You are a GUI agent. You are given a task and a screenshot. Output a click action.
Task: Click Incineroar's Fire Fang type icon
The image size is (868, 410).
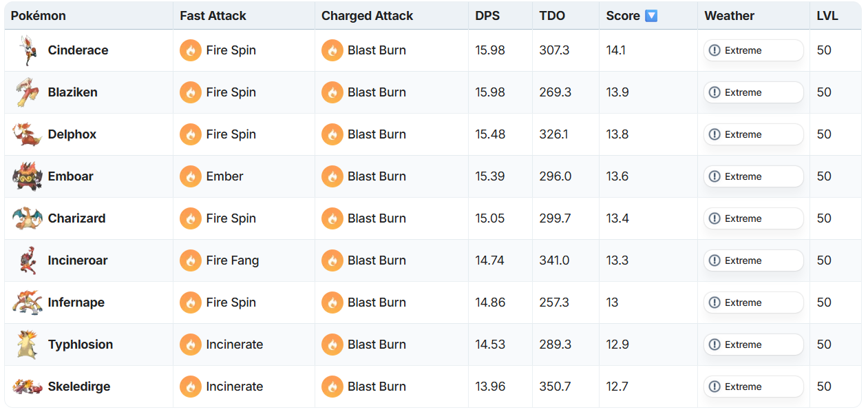pyautogui.click(x=191, y=260)
